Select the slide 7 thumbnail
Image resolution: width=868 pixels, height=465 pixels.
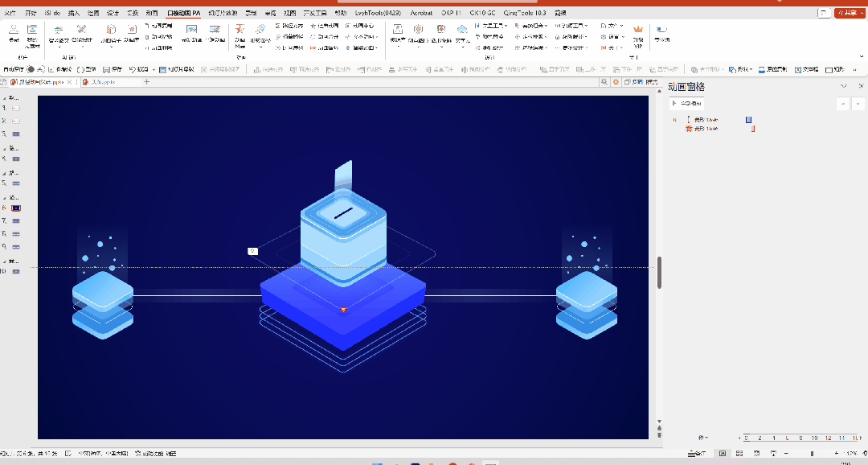(x=16, y=221)
